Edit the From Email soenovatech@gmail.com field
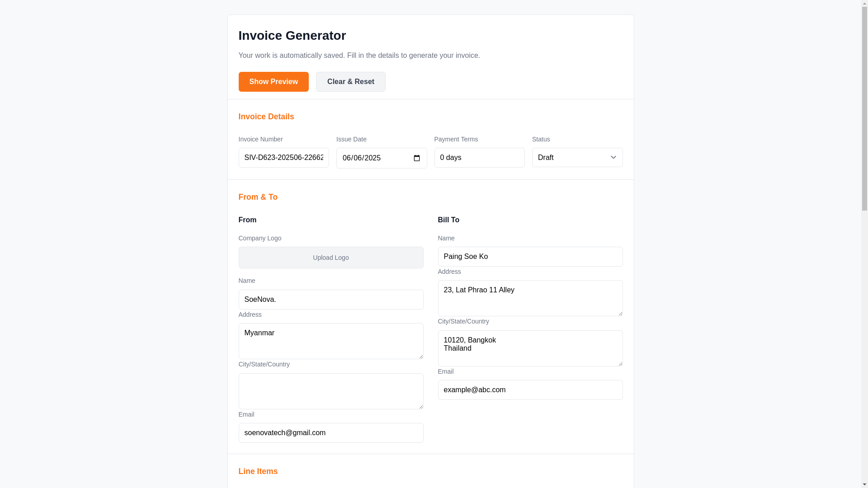Viewport: 868px width, 488px height. [x=331, y=433]
